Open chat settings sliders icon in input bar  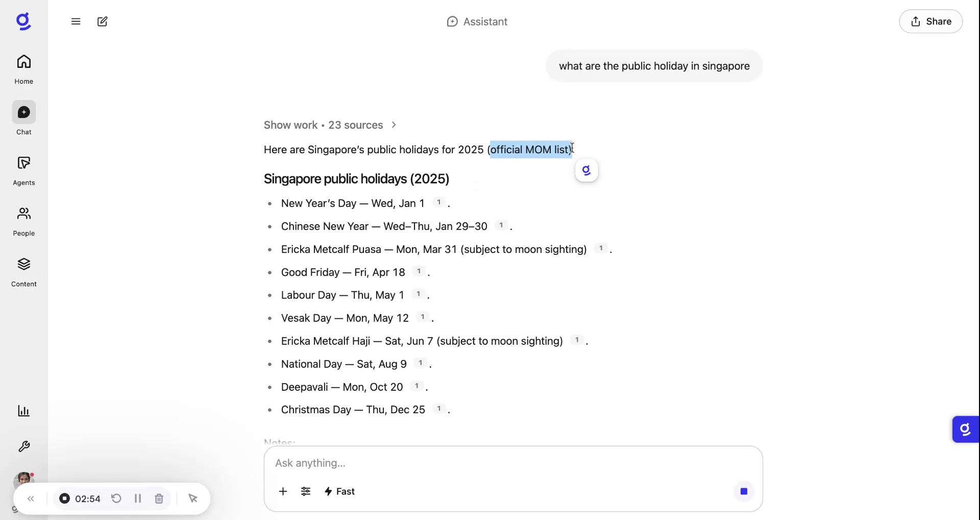click(x=306, y=491)
